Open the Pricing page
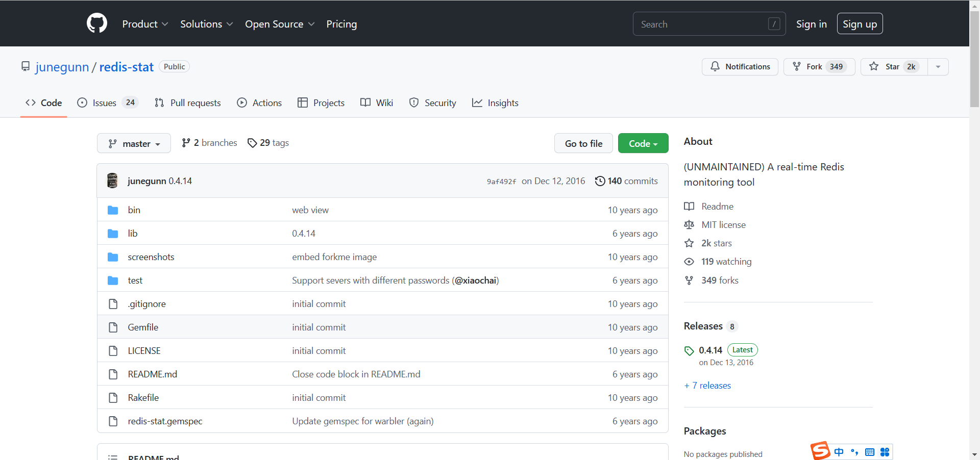 tap(341, 24)
